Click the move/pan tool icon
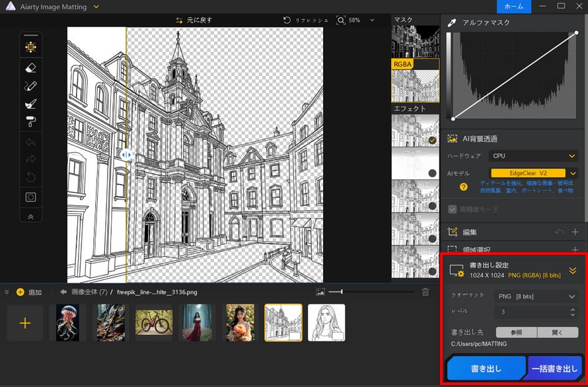This screenshot has width=588, height=387. click(x=30, y=47)
